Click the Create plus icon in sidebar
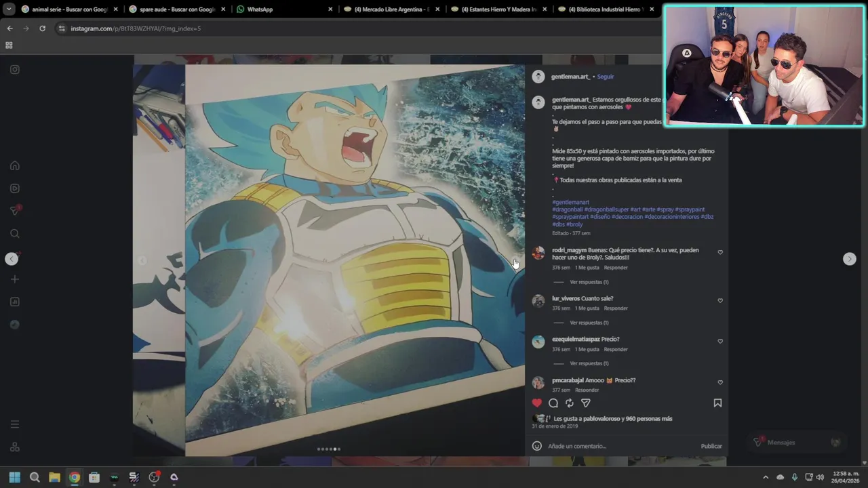Screen dimensions: 868x488 (14, 279)
